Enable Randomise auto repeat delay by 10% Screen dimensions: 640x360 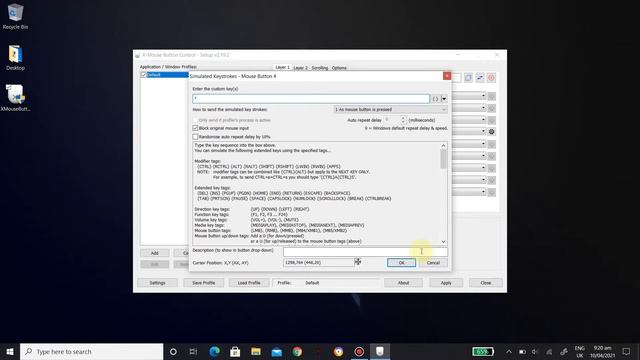coord(195,137)
